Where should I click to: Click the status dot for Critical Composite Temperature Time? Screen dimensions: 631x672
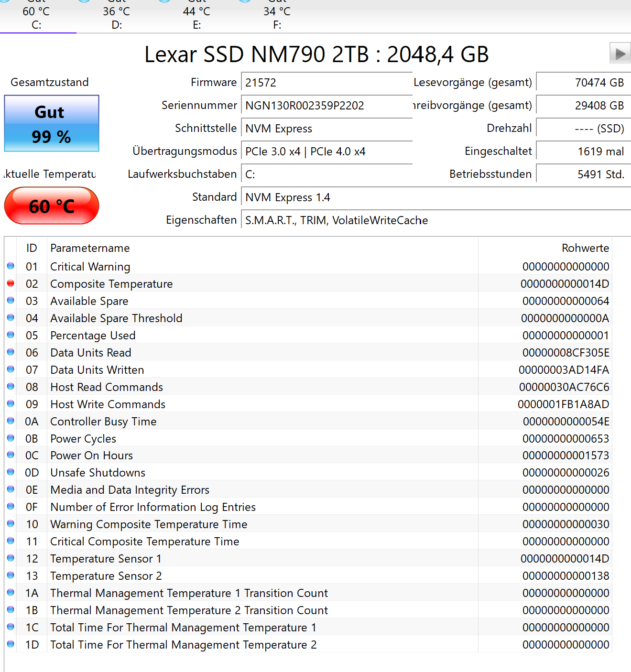point(11,541)
